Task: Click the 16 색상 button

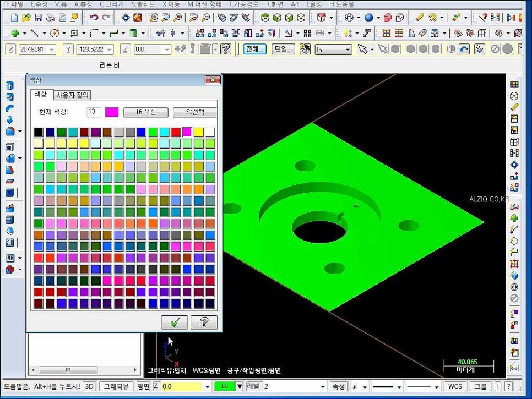Action: pyautogui.click(x=146, y=112)
